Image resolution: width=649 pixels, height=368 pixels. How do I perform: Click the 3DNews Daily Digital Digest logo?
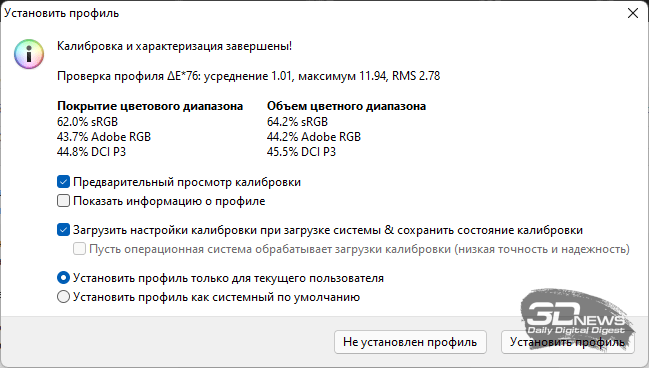click(x=577, y=317)
